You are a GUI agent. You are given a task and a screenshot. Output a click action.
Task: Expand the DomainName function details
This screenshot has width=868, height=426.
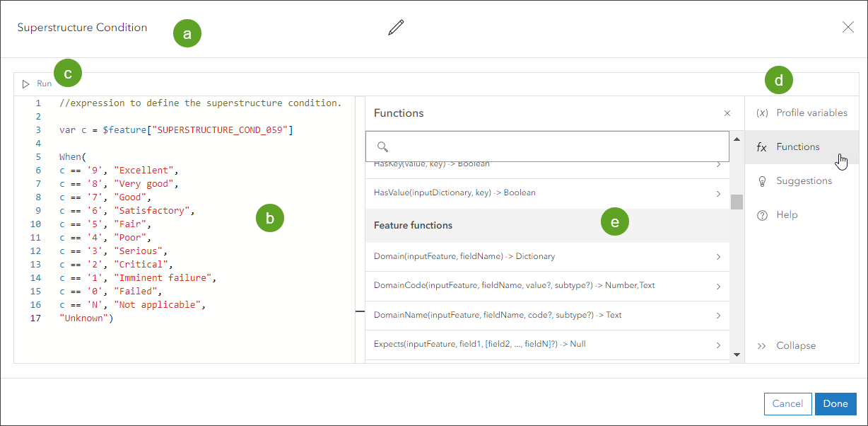coord(718,316)
